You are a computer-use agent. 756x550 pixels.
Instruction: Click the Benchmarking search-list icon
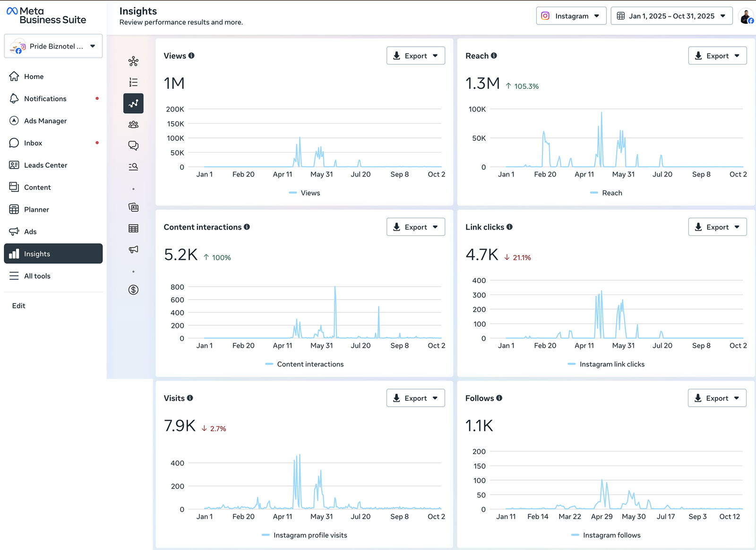(x=133, y=167)
